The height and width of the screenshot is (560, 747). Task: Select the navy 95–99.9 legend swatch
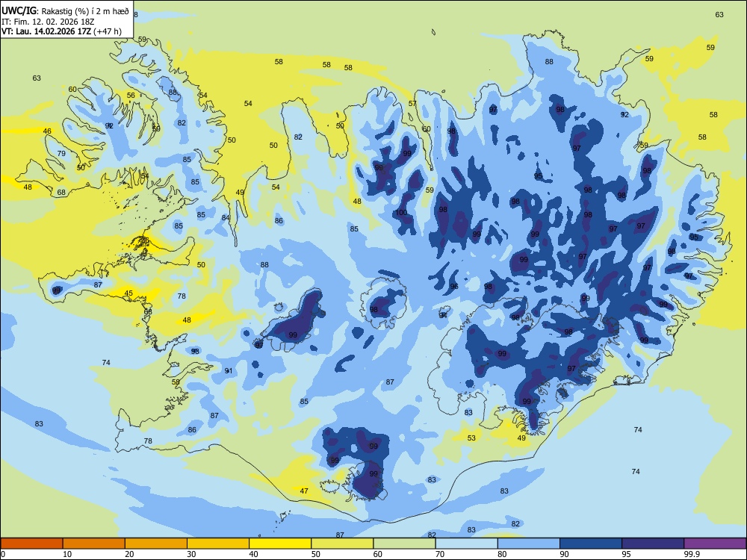653,544
